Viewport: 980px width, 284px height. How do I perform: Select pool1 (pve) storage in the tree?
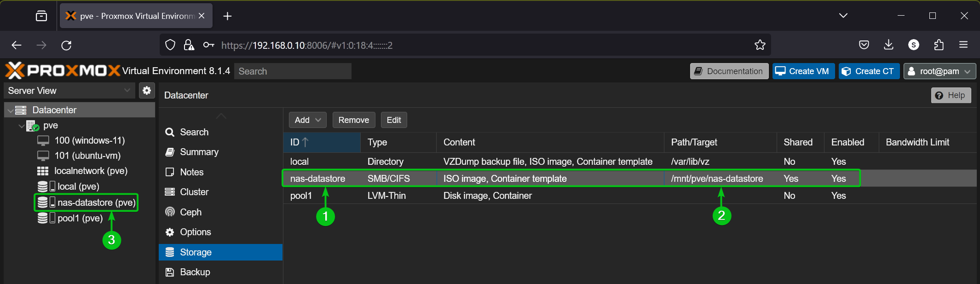70,218
